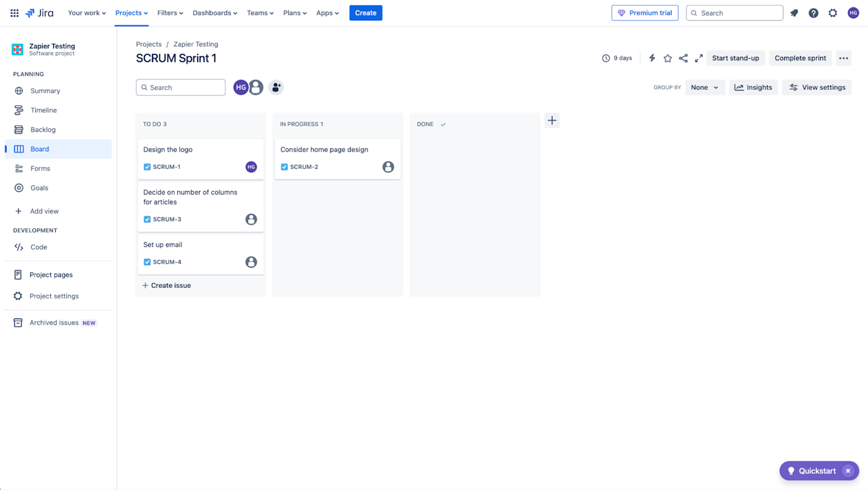Open the app switcher grid icon

(14, 13)
